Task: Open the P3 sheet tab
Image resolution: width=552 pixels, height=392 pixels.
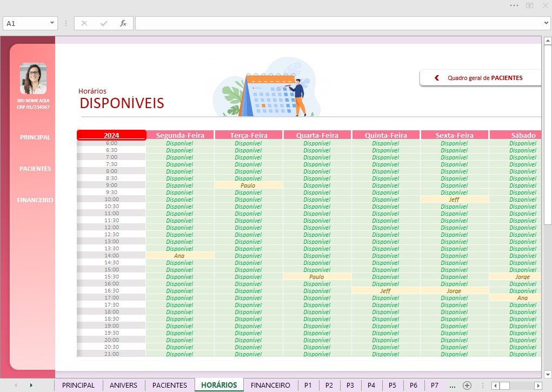Action: pyautogui.click(x=350, y=386)
